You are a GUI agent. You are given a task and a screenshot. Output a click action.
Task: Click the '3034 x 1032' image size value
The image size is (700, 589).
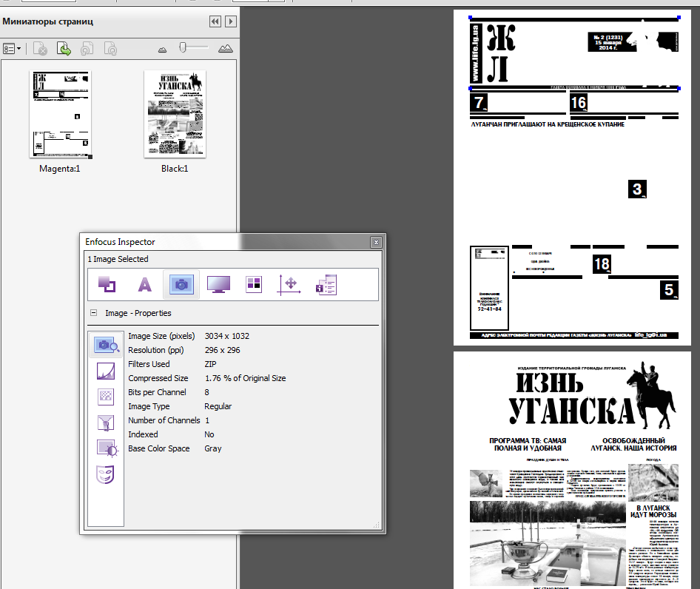[x=226, y=336]
